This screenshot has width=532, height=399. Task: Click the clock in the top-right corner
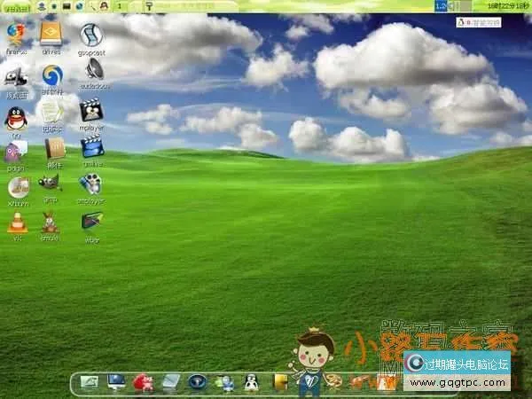coord(508,6)
